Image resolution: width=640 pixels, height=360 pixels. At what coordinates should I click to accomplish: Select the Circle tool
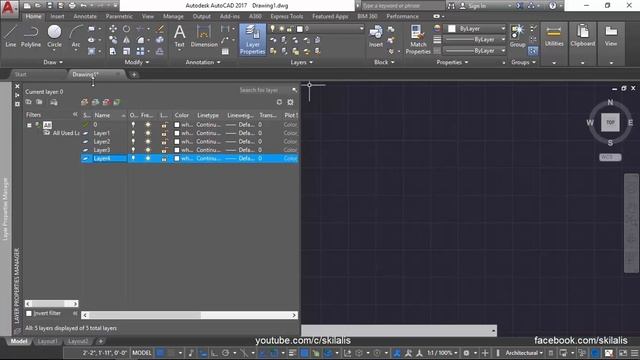54,36
